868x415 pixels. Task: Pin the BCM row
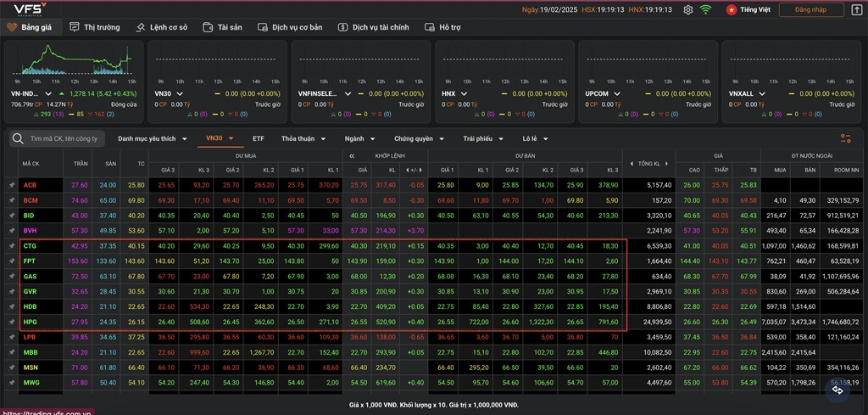point(11,200)
